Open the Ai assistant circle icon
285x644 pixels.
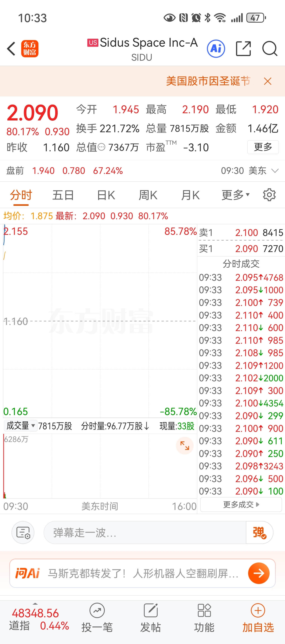point(216,48)
